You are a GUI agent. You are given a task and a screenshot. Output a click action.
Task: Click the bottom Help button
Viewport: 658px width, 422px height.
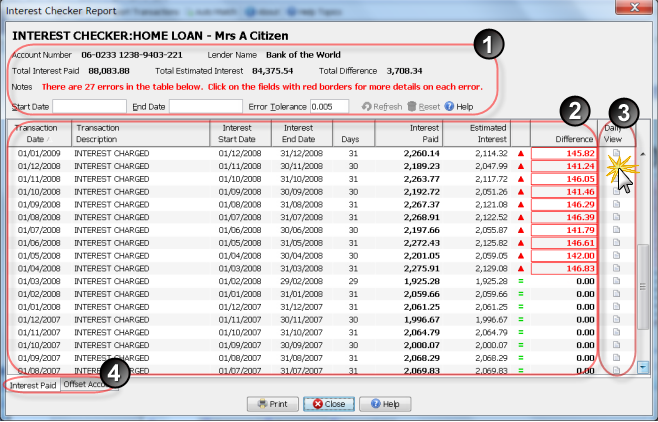click(x=385, y=404)
